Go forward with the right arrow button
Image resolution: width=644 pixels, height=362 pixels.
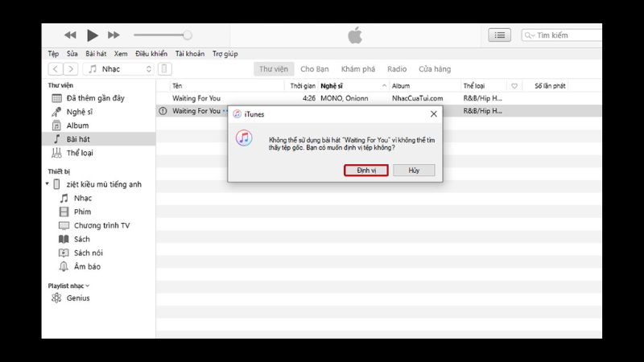pos(71,69)
